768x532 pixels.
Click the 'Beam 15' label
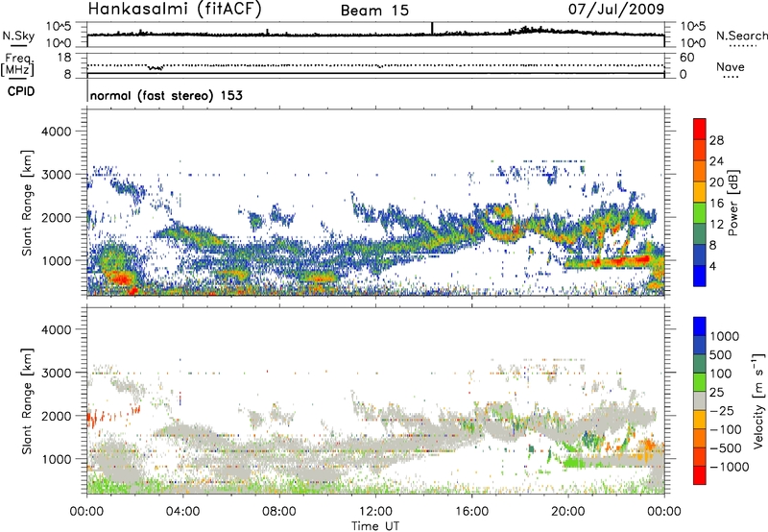point(374,11)
